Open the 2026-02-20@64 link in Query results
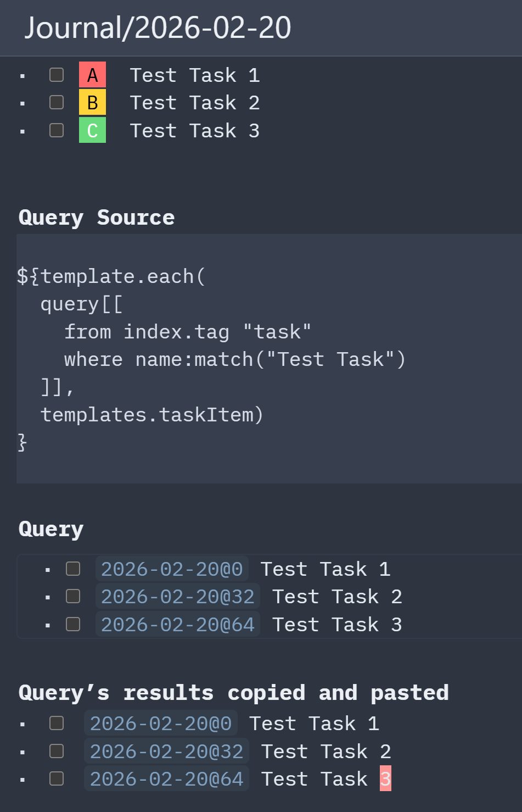This screenshot has width=522, height=812. coord(177,624)
